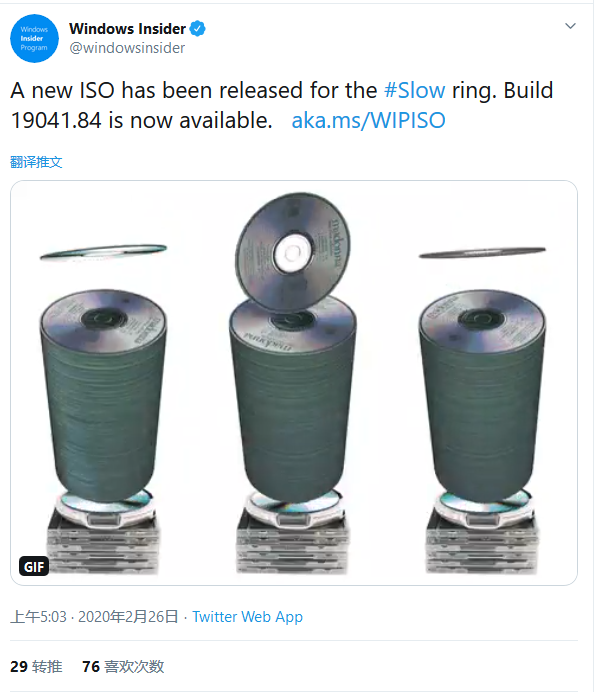Open the Windows Insider display name
Viewport: 595px width, 692px height.
[x=127, y=29]
